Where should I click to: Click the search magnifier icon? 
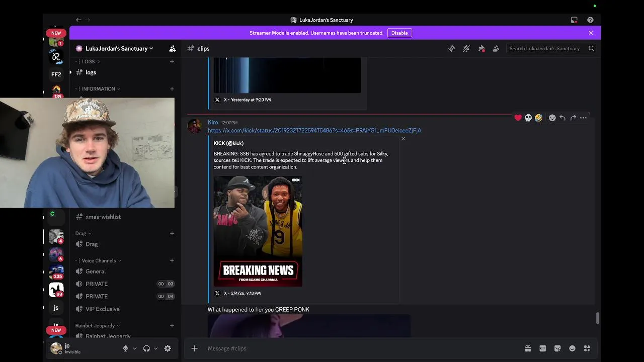tap(591, 49)
